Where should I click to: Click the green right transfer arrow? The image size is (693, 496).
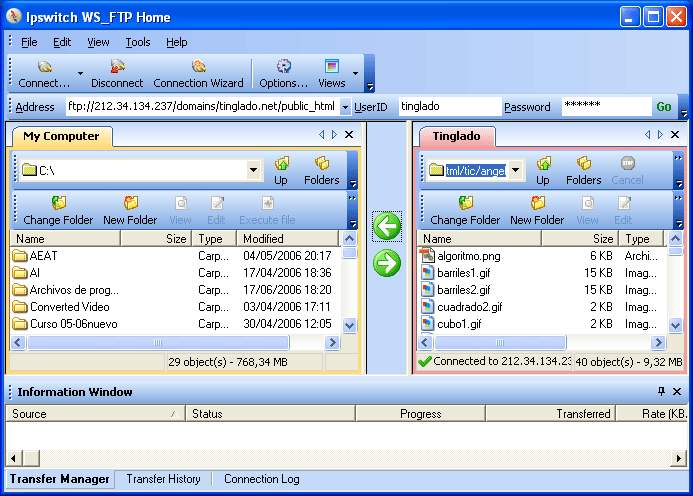386,263
